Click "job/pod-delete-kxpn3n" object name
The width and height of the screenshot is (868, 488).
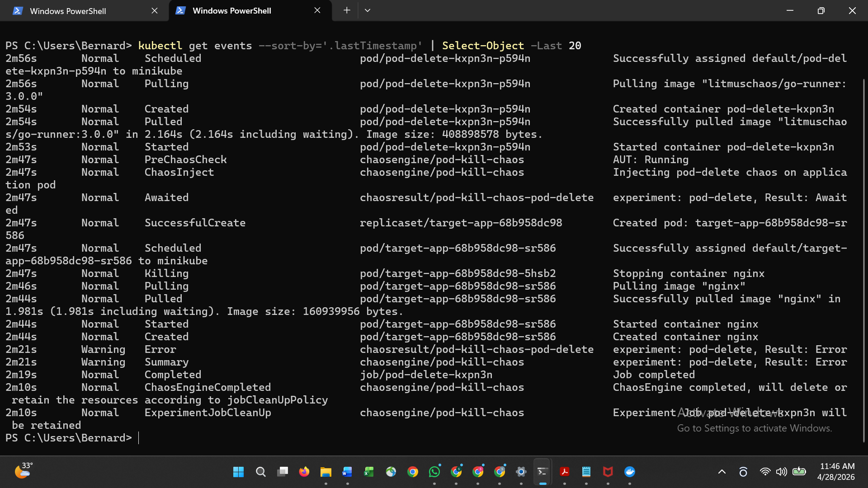426,375
